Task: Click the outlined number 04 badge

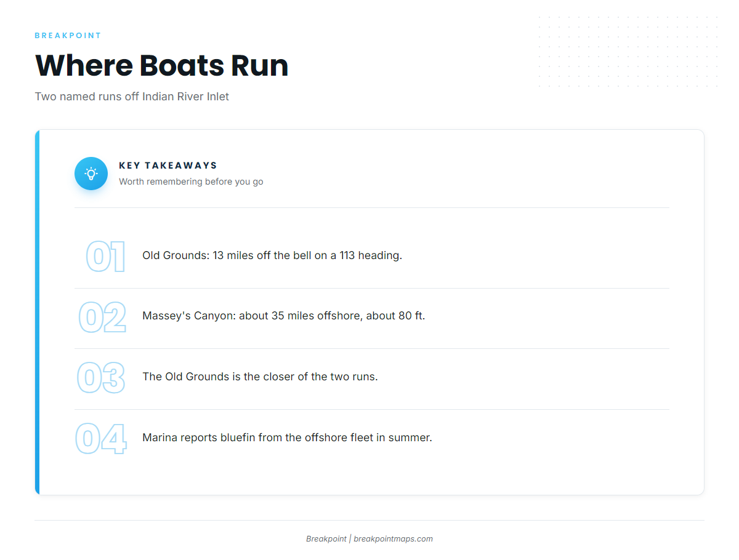Action: (x=101, y=439)
